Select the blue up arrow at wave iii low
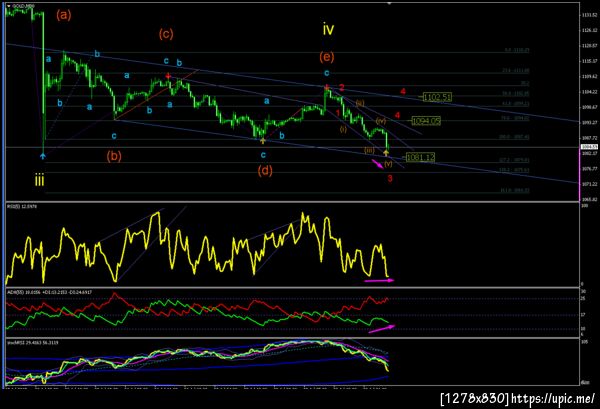The image size is (600, 409). [x=43, y=156]
